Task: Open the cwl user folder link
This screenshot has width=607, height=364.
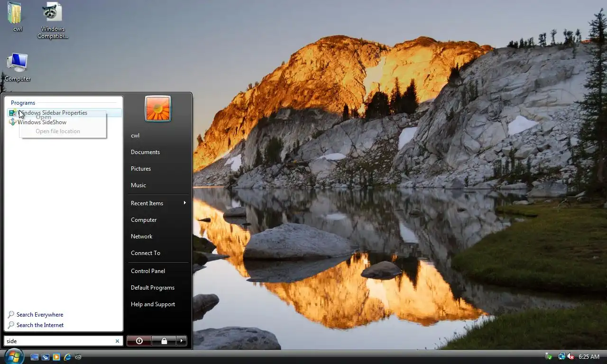Action: click(x=135, y=136)
